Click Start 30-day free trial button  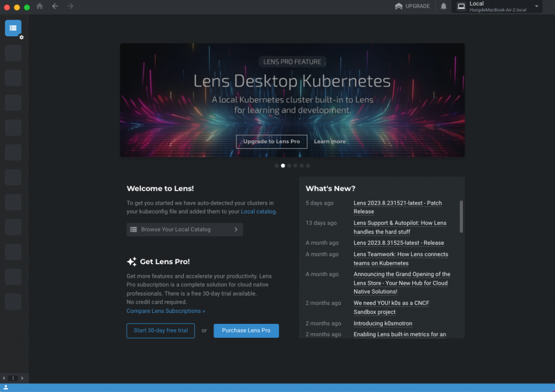click(x=160, y=330)
